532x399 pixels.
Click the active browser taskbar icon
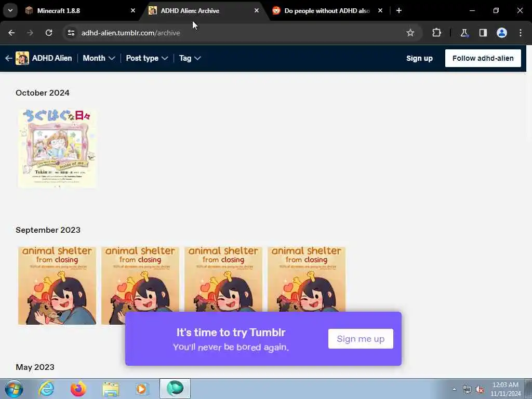[175, 389]
